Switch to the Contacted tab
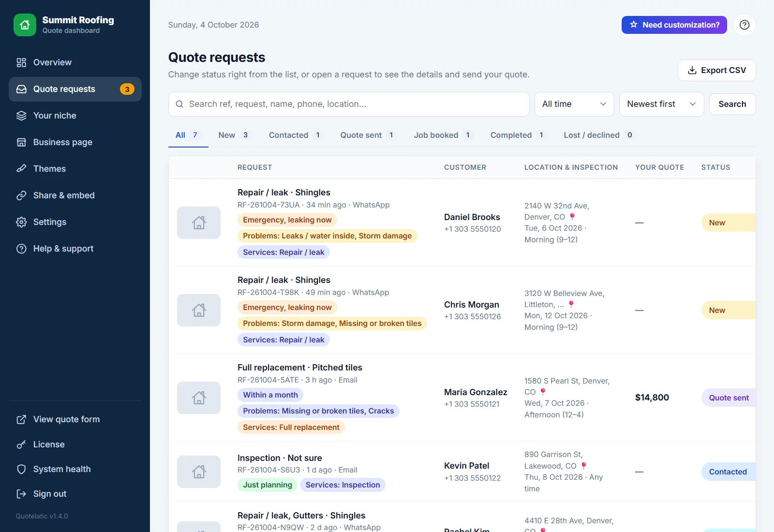 click(x=295, y=135)
